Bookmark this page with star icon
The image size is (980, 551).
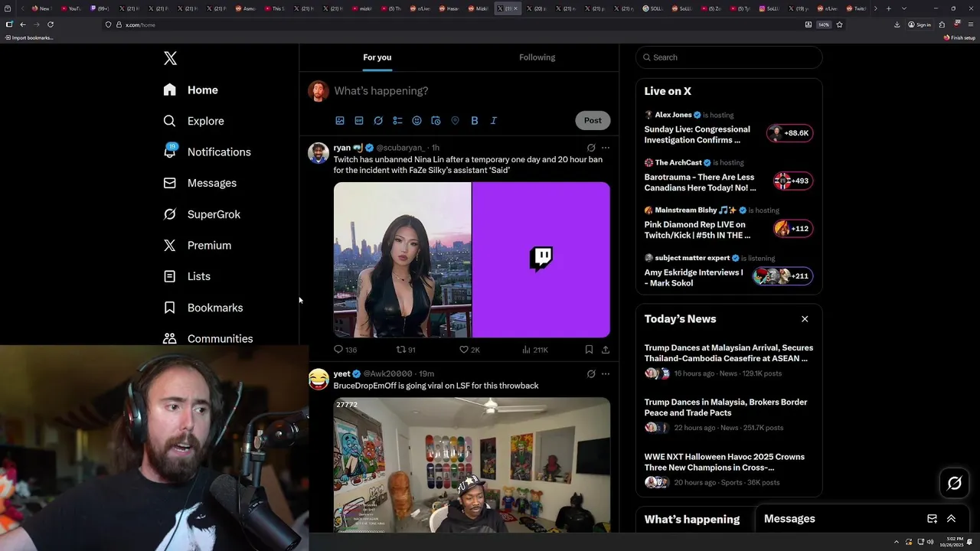pos(839,24)
